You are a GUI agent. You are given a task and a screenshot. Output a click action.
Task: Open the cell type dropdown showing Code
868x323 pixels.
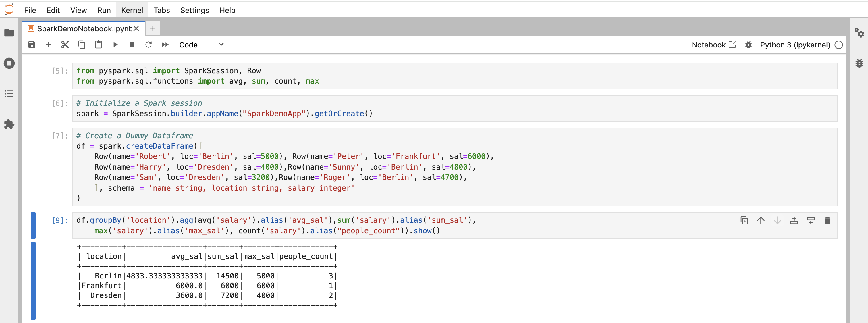(x=201, y=45)
